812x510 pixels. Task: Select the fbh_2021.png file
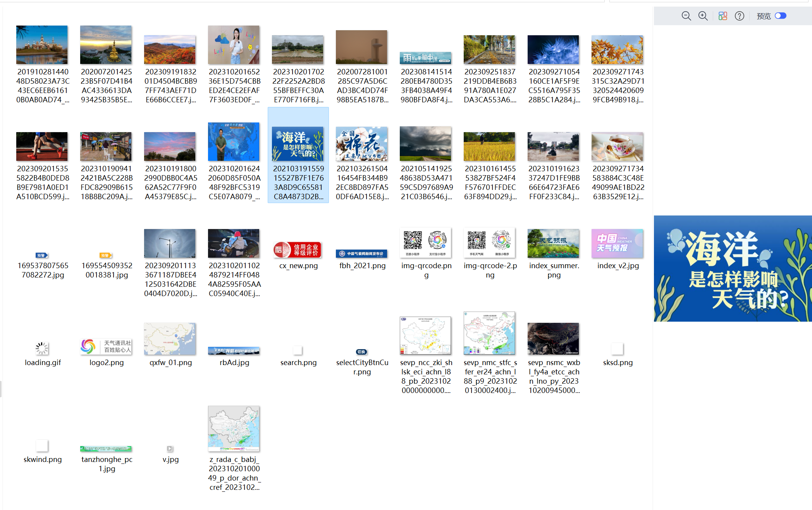click(x=361, y=254)
